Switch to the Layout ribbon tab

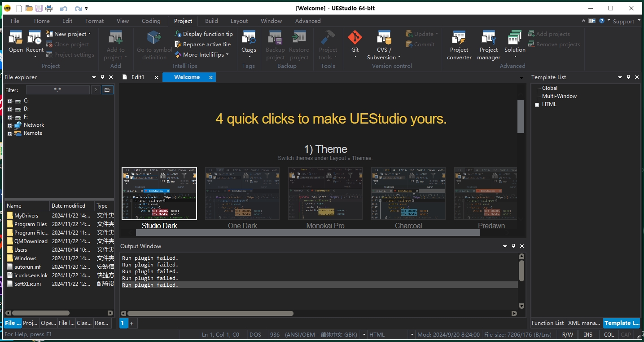click(239, 21)
